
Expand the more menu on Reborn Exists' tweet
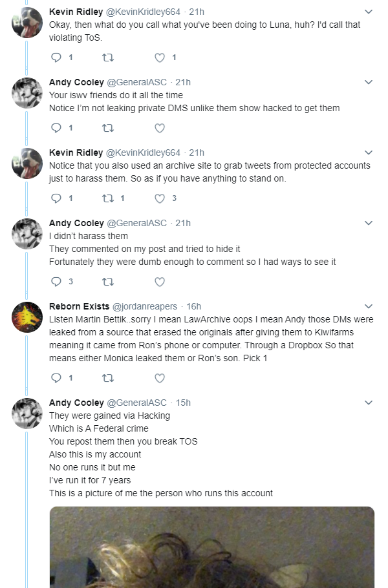(369, 306)
